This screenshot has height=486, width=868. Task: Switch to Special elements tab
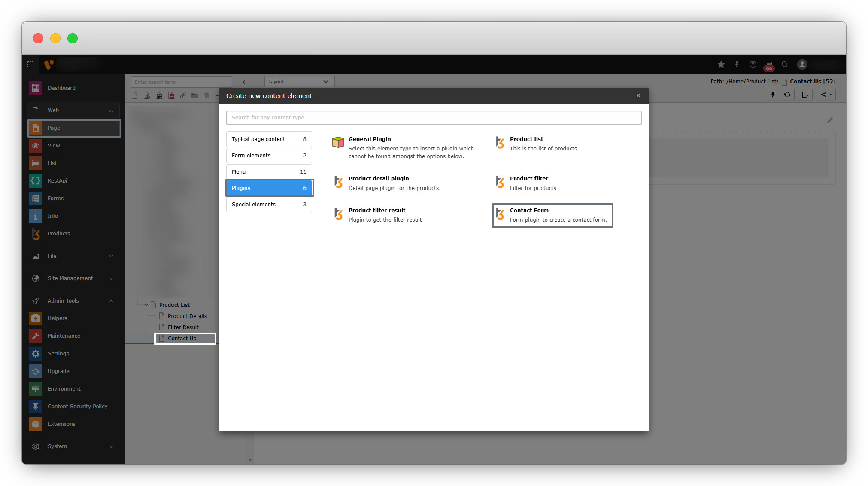[x=269, y=205]
